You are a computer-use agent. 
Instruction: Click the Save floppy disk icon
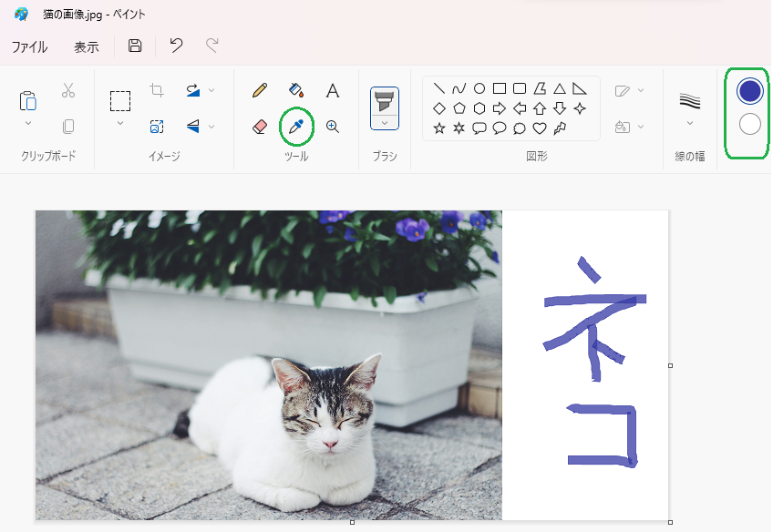[x=135, y=46]
